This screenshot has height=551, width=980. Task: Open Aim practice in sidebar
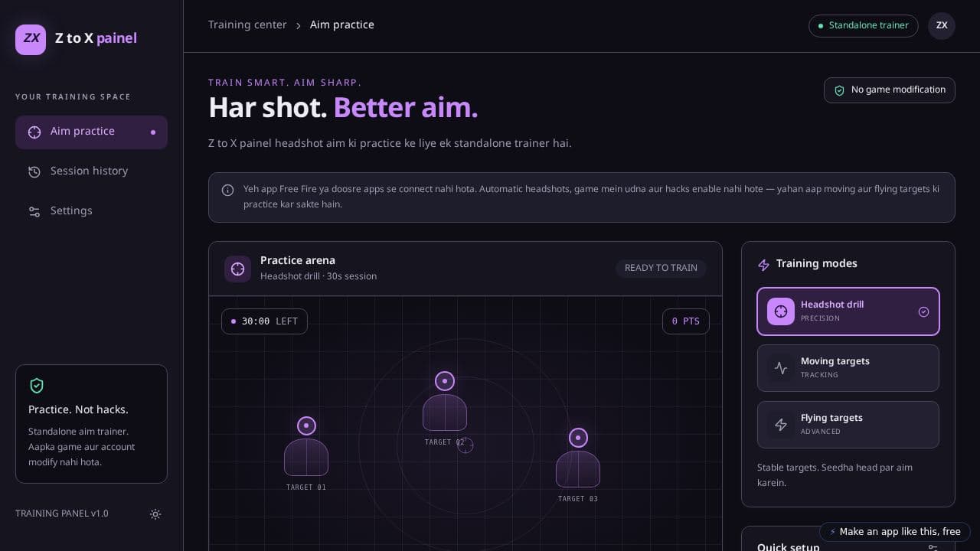pos(91,132)
